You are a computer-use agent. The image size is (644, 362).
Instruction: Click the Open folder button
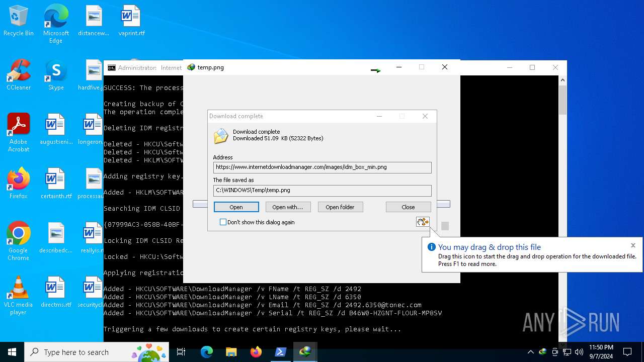click(x=340, y=207)
